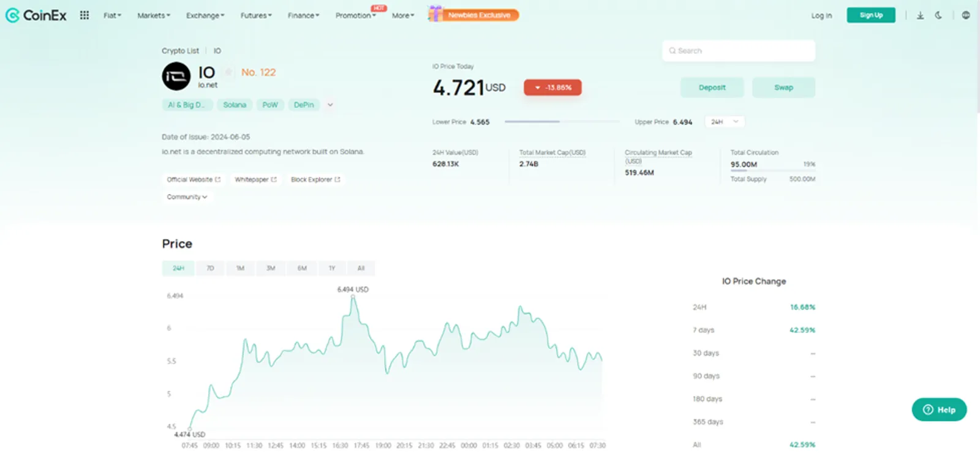Click the 24H 16.68% change value
980x453 pixels.
tap(802, 307)
